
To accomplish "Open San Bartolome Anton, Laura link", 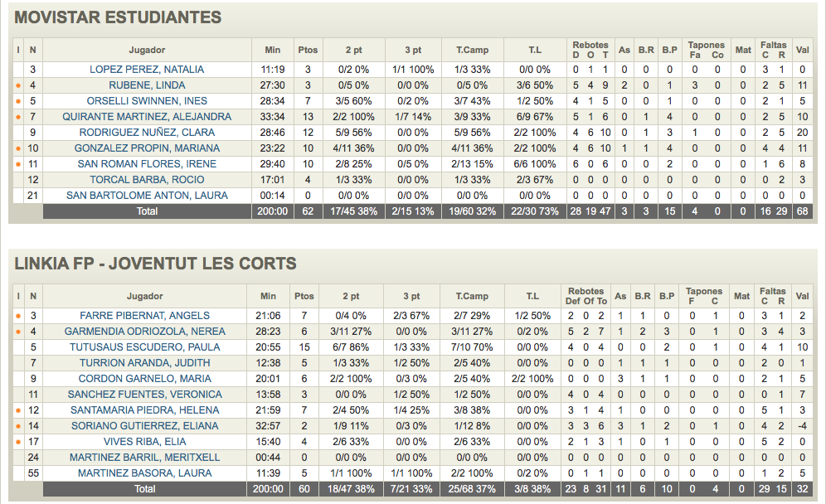I will 147,196.
